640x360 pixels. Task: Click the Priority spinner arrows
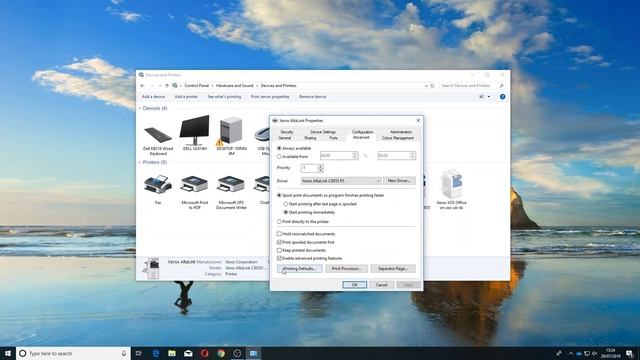320,168
